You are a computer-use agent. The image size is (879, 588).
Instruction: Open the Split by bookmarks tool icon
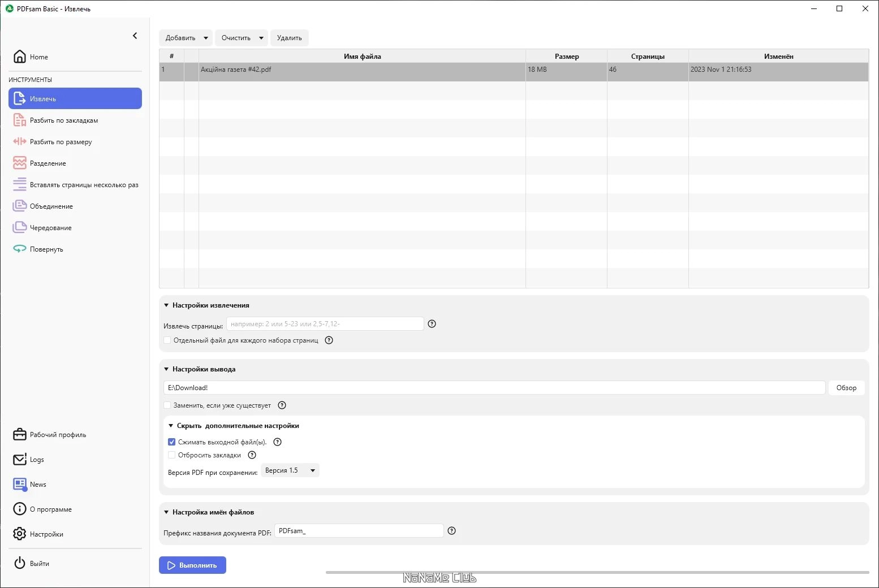click(20, 120)
